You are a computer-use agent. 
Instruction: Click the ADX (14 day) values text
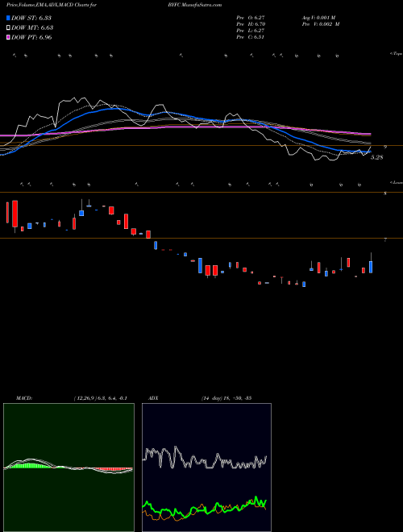click(226, 398)
